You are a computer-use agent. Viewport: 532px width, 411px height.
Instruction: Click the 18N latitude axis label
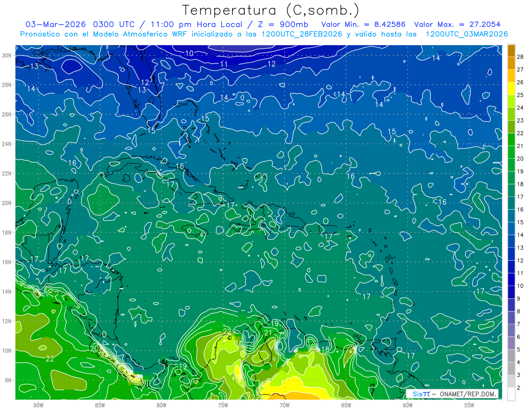click(7, 232)
